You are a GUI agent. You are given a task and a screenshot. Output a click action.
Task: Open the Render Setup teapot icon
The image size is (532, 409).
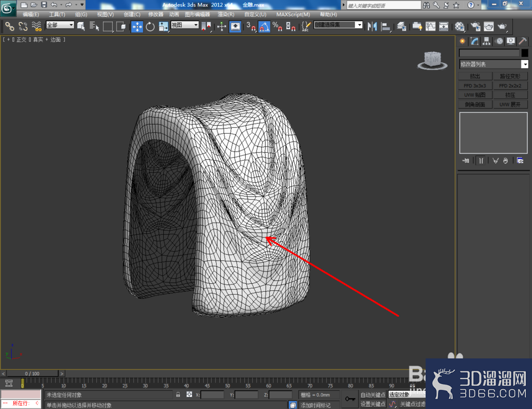(475, 26)
